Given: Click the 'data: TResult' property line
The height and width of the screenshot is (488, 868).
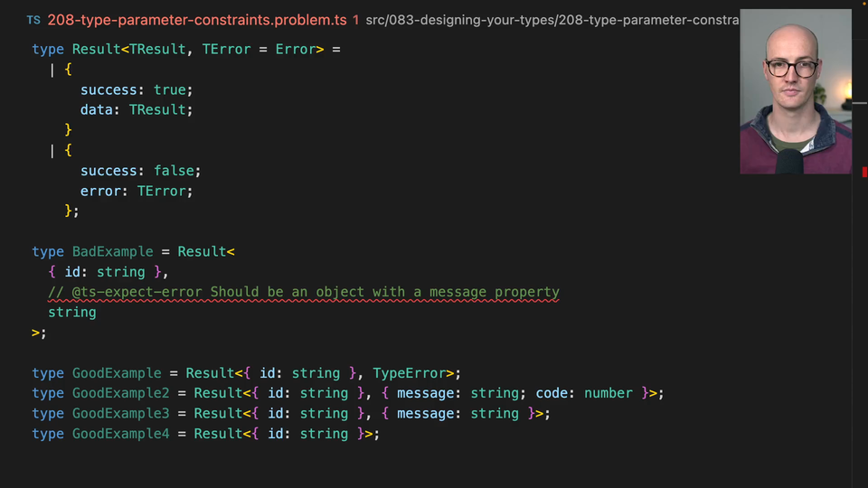Looking at the screenshot, I should tap(137, 109).
